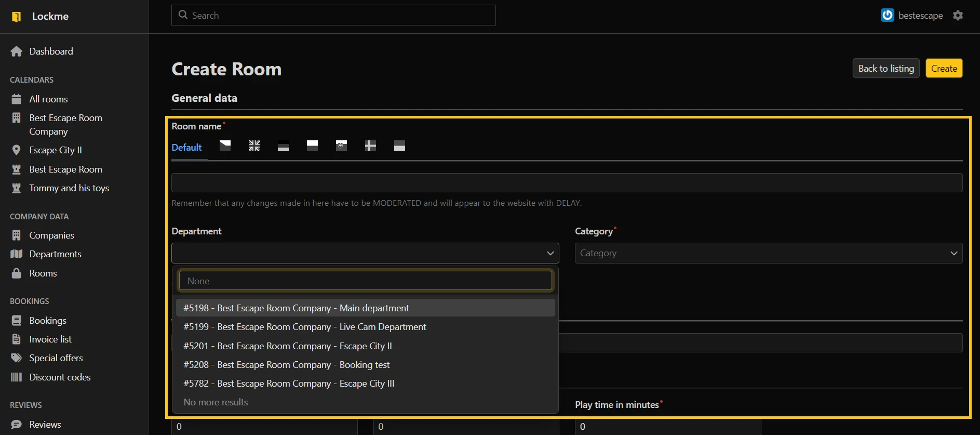Click the Discount codes barcode icon
Viewport: 980px width, 435px height.
(x=17, y=377)
